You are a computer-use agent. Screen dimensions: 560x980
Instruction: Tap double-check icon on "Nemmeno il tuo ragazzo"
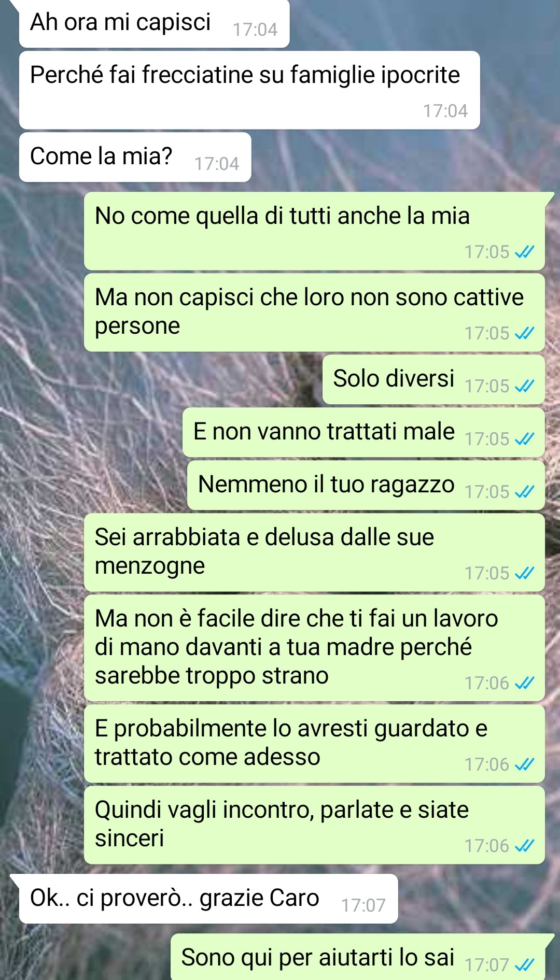(x=524, y=492)
